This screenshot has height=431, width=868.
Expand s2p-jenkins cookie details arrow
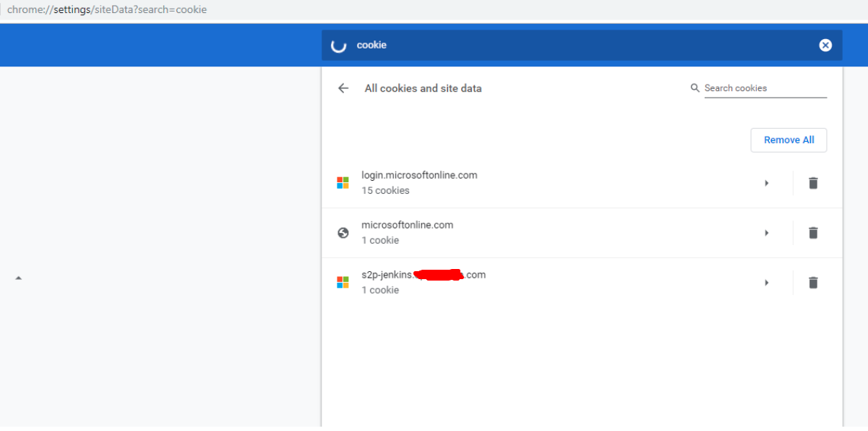click(766, 283)
